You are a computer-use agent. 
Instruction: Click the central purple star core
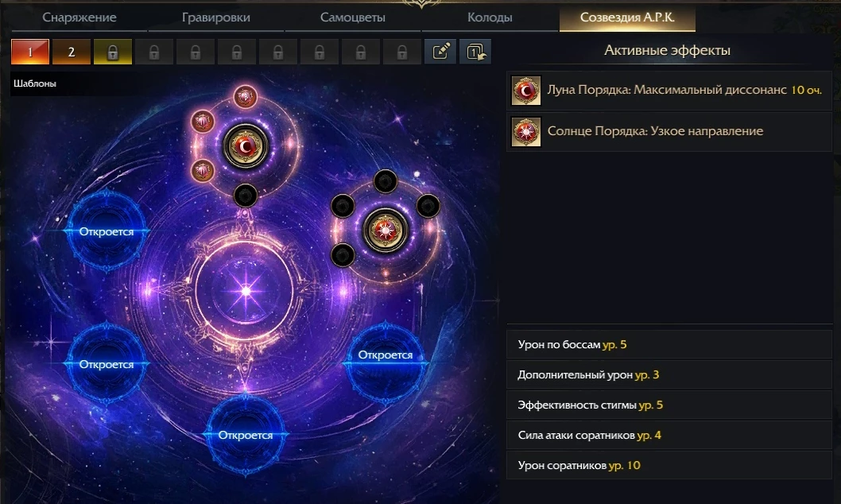246,291
